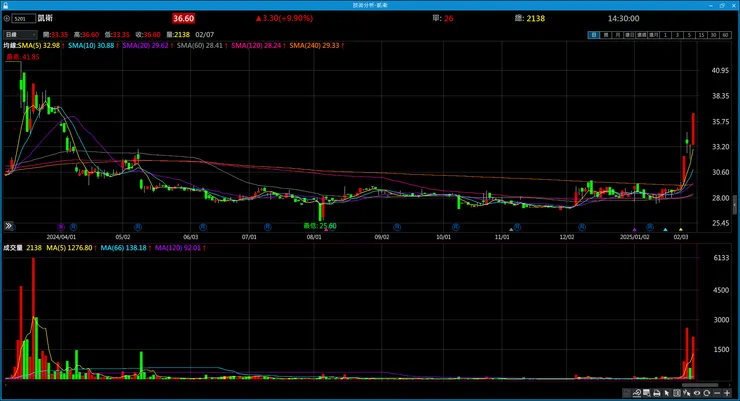
Task: Click the 最低 25.60 low price marker
Action: tap(320, 226)
